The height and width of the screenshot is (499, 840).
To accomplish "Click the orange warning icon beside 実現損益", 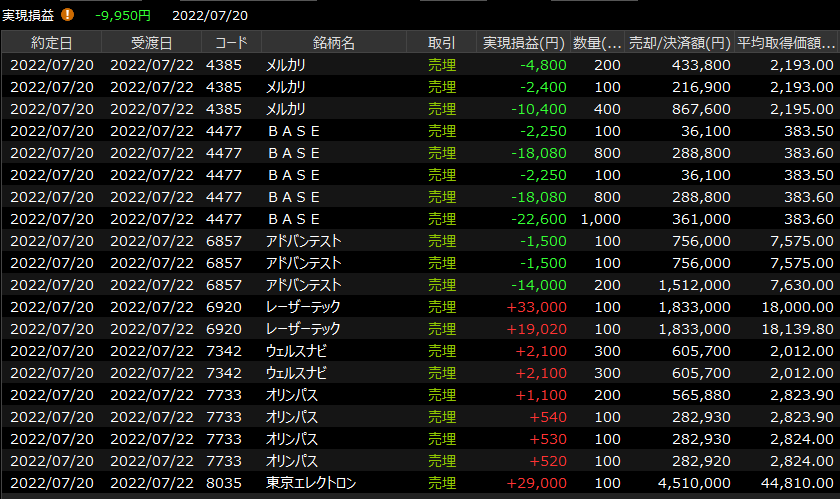I will click(x=68, y=15).
